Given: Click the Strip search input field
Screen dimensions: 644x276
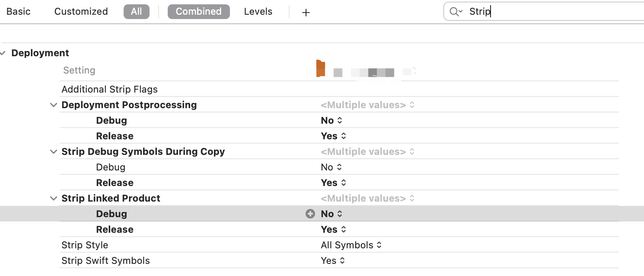Looking at the screenshot, I should pyautogui.click(x=553, y=12).
